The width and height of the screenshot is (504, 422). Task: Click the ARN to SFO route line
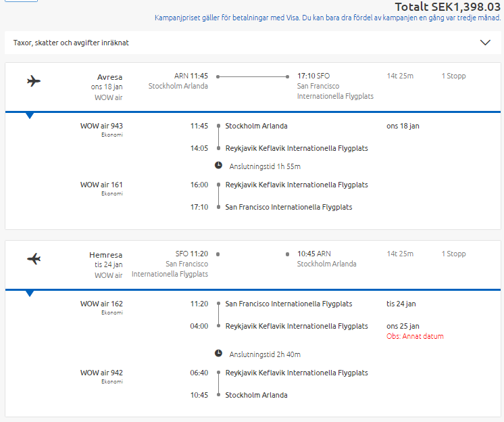point(253,76)
